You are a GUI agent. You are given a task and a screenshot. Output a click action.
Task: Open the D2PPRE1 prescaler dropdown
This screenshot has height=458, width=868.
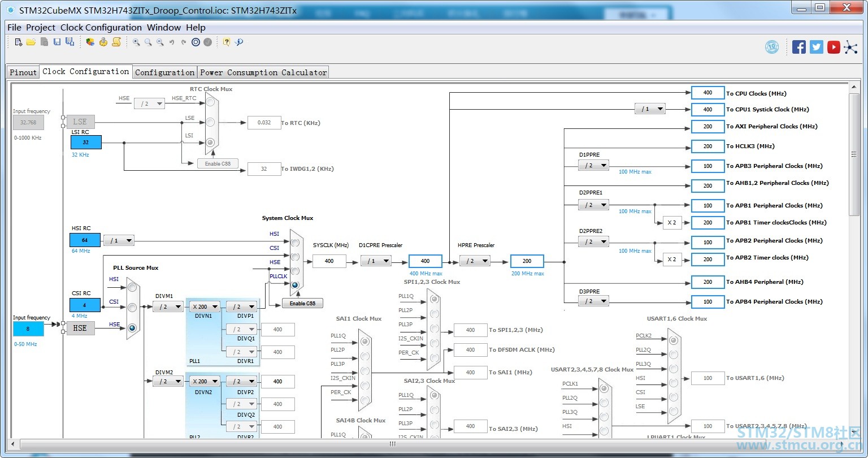(x=593, y=205)
